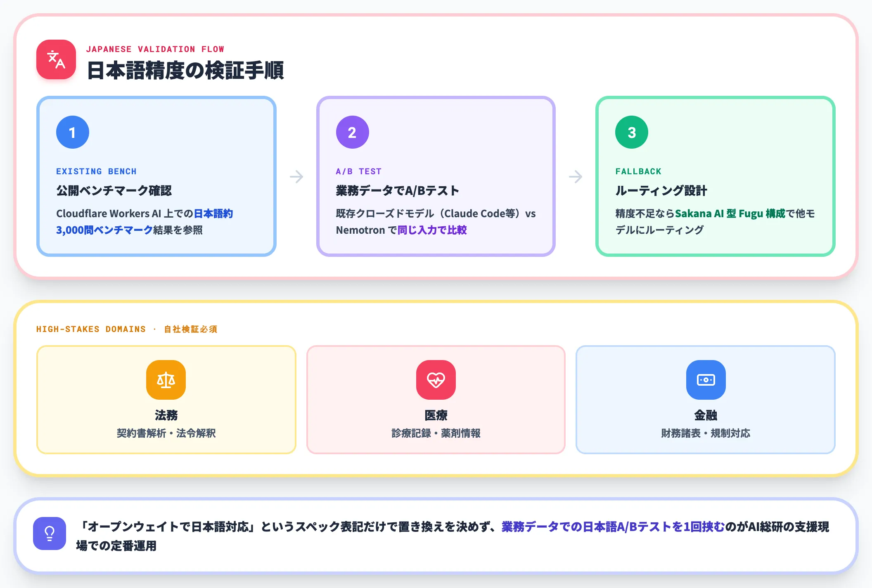Click the HIGH-STAKES DOMAINS label
872x588 pixels.
tap(91, 329)
